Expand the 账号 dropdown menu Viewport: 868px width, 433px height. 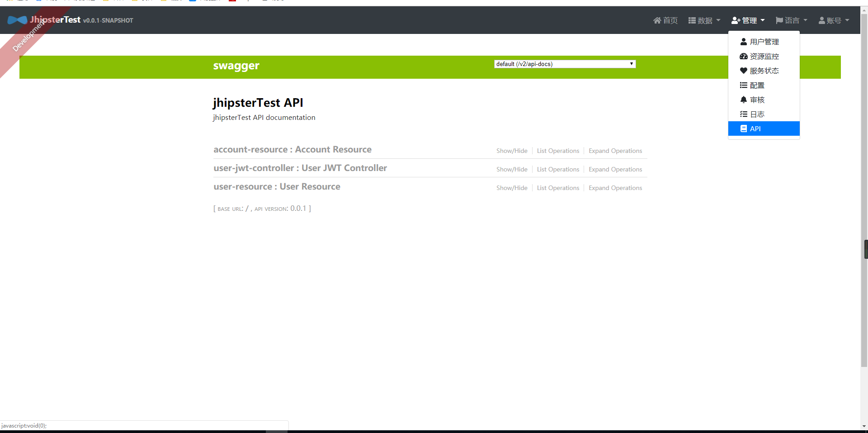coord(834,20)
